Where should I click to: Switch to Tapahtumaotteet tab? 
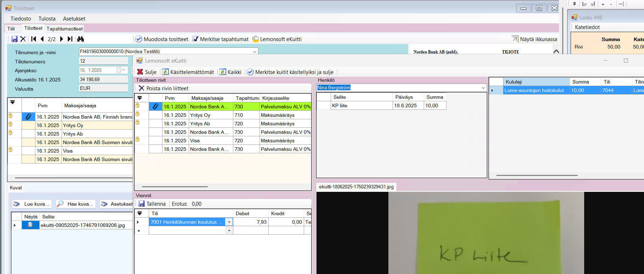coord(64,29)
